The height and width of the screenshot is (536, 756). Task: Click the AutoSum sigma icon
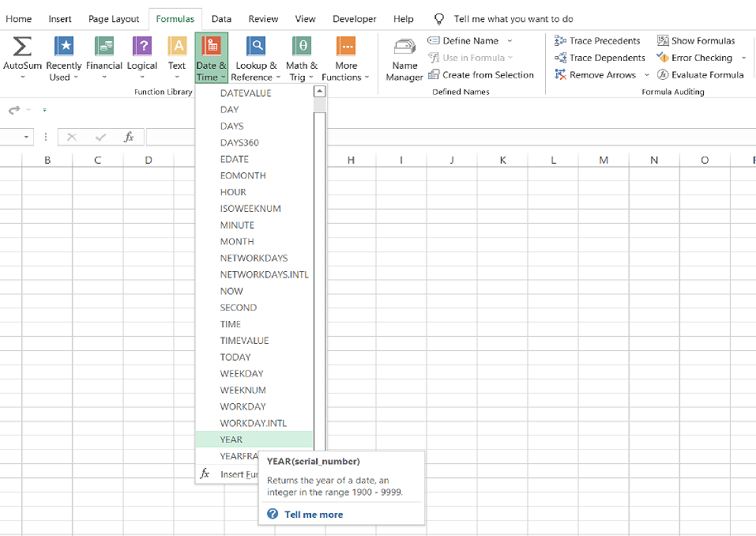[22, 47]
